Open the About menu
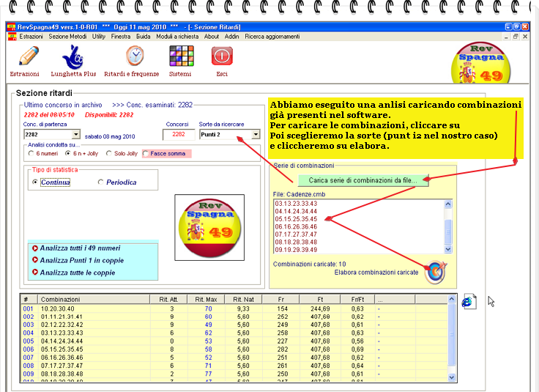The image size is (539, 392). (212, 37)
